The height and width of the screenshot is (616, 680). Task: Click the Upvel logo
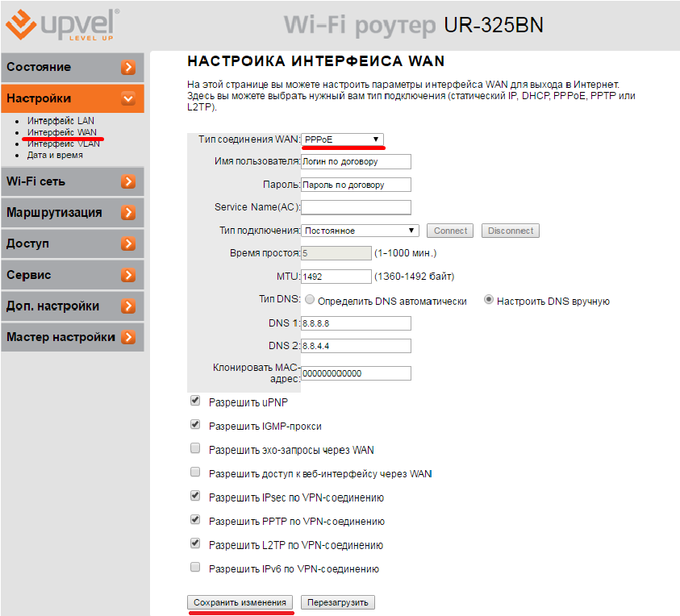pyautogui.click(x=62, y=25)
